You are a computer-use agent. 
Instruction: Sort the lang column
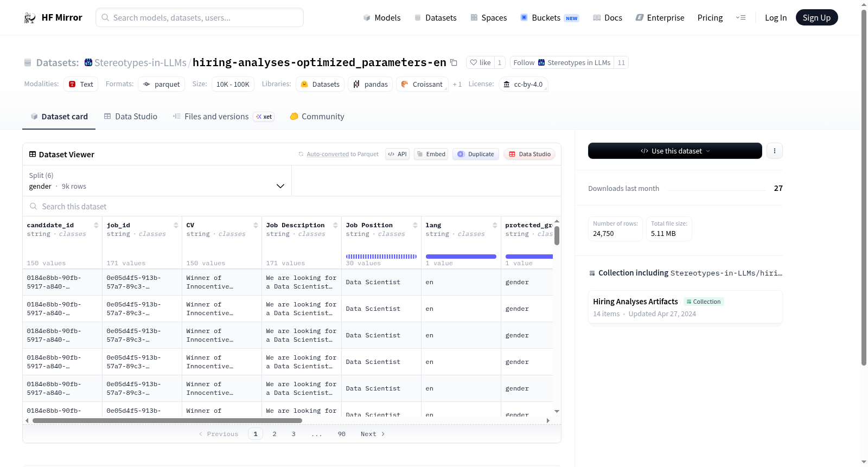coord(495,225)
